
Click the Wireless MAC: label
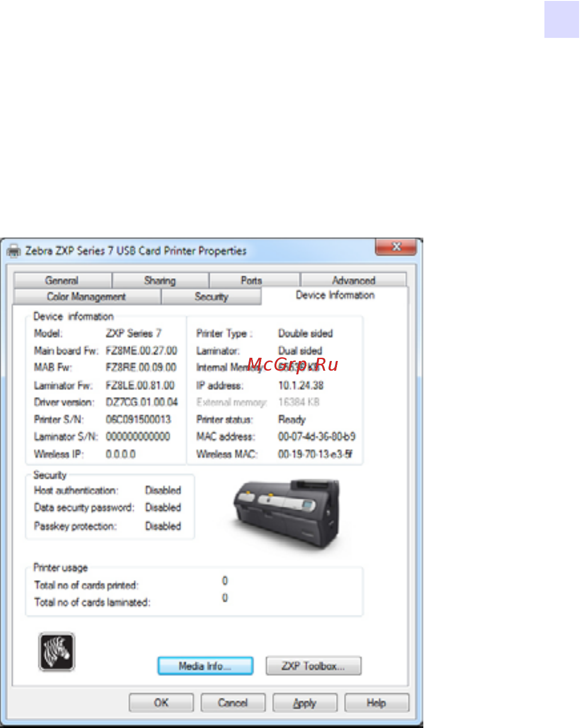click(227, 454)
